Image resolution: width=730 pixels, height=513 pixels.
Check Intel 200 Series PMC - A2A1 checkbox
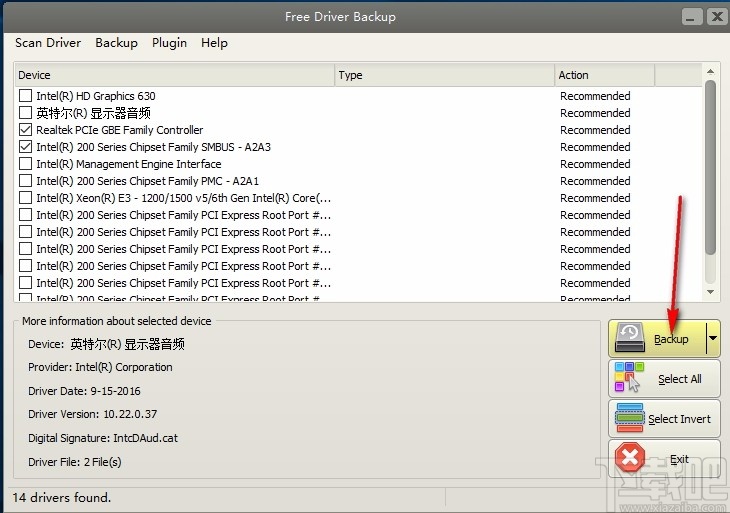(x=25, y=181)
